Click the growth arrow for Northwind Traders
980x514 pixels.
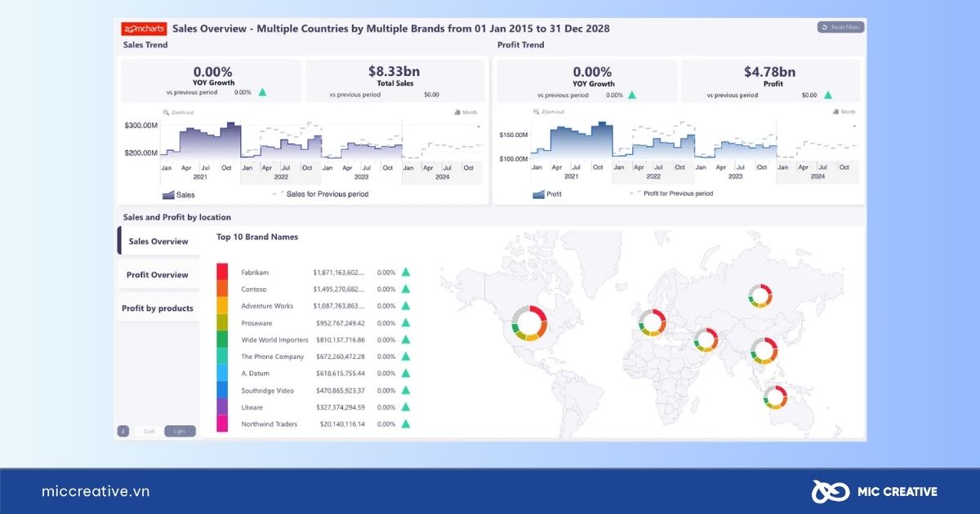(x=405, y=423)
